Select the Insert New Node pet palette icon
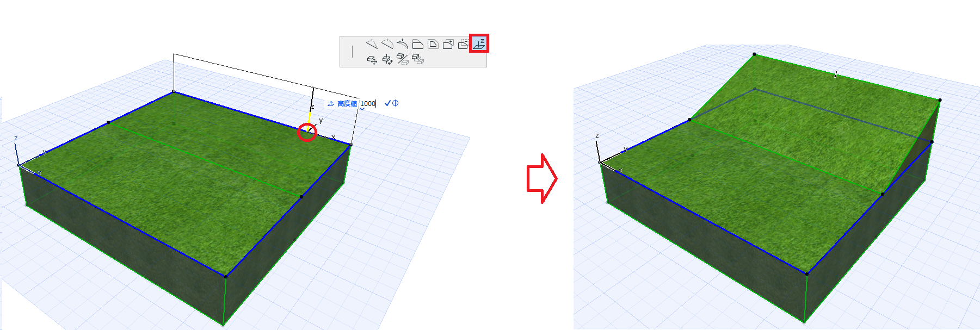Screen dimensions: 980x330 [372, 44]
